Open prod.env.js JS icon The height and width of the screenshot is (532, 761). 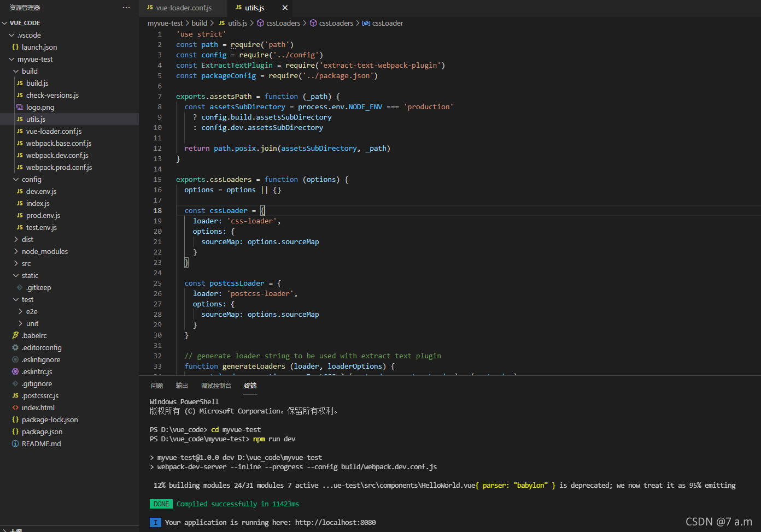pos(20,215)
